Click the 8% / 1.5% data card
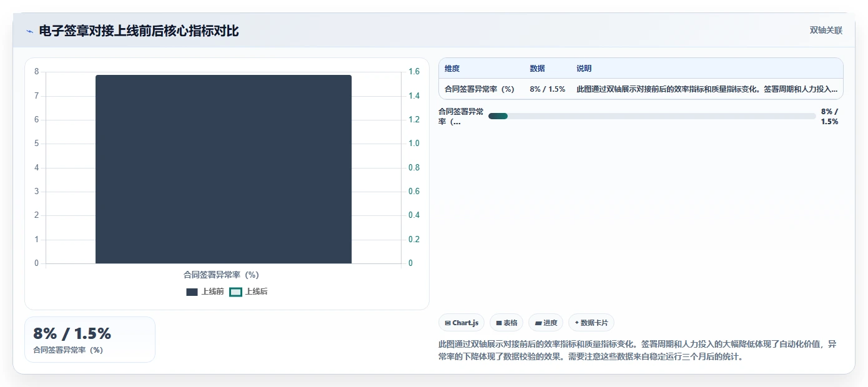This screenshot has width=868, height=387. click(90, 340)
